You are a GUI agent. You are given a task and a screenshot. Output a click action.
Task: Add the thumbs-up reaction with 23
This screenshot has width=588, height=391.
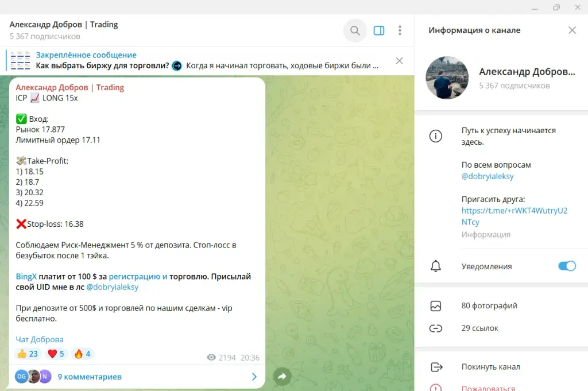pyautogui.click(x=28, y=354)
